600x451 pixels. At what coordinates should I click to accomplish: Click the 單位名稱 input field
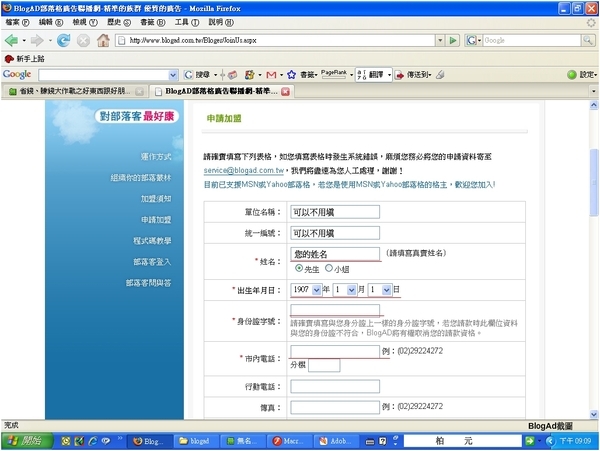(x=335, y=212)
